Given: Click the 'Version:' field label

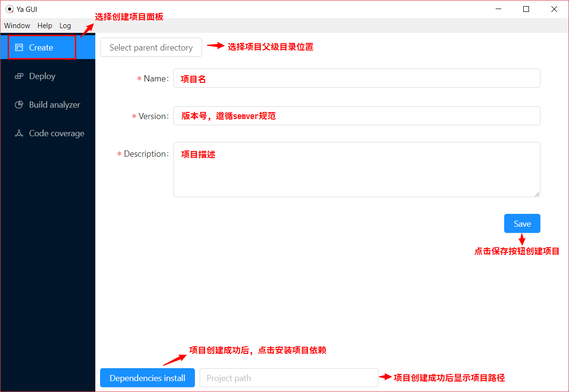Looking at the screenshot, I should tap(153, 116).
